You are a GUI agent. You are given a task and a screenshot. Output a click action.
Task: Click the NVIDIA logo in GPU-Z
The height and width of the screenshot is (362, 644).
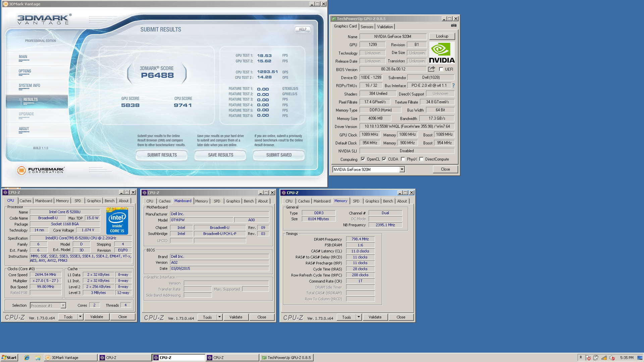coord(442,53)
